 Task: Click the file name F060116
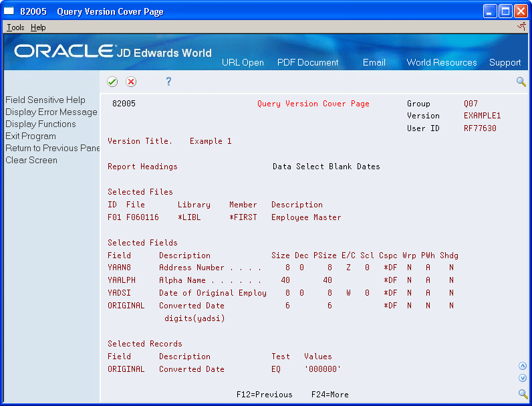pos(142,217)
